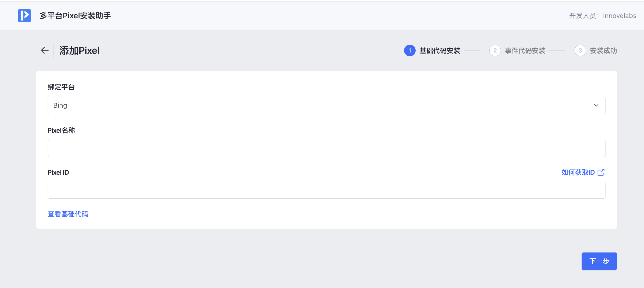Click the step 1 circle icon
Screen dimensions: 644x288
click(410, 51)
